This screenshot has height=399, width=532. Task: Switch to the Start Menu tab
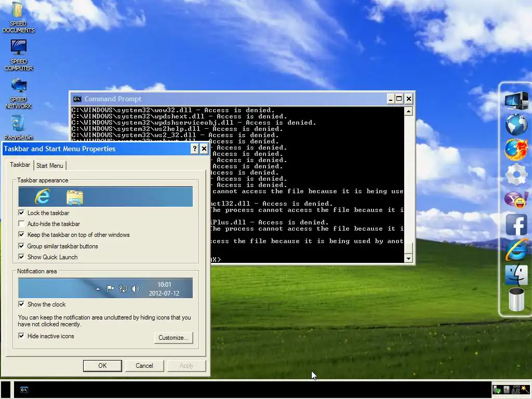coord(49,166)
